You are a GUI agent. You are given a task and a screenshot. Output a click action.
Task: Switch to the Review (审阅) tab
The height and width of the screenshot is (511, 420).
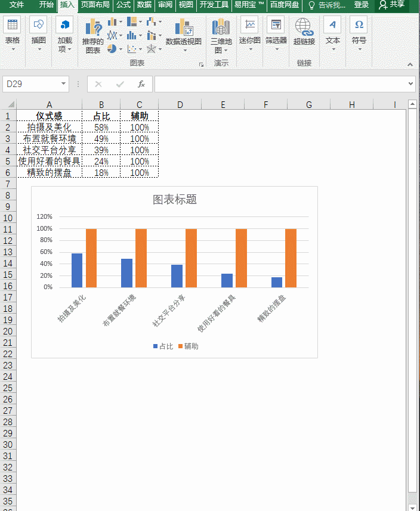pos(165,5)
